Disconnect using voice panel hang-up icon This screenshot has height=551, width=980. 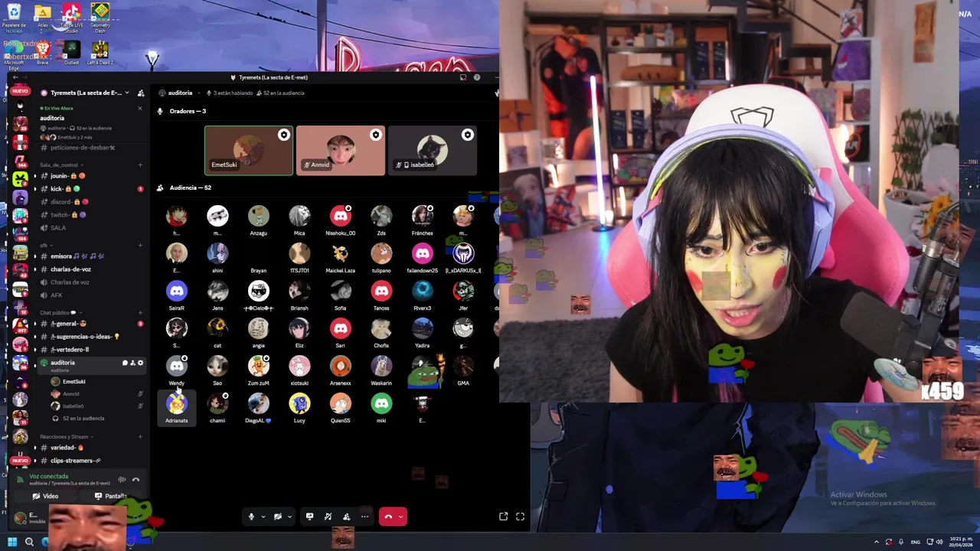pos(136,480)
